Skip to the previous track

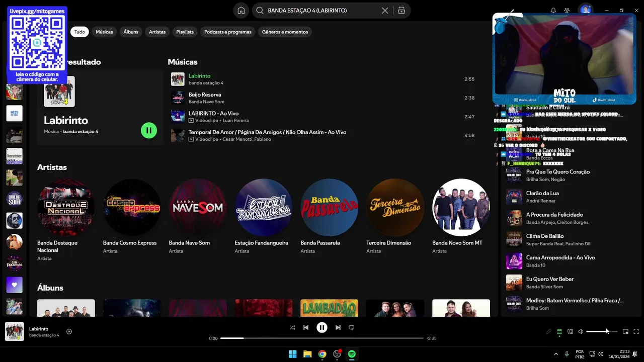pos(306,327)
